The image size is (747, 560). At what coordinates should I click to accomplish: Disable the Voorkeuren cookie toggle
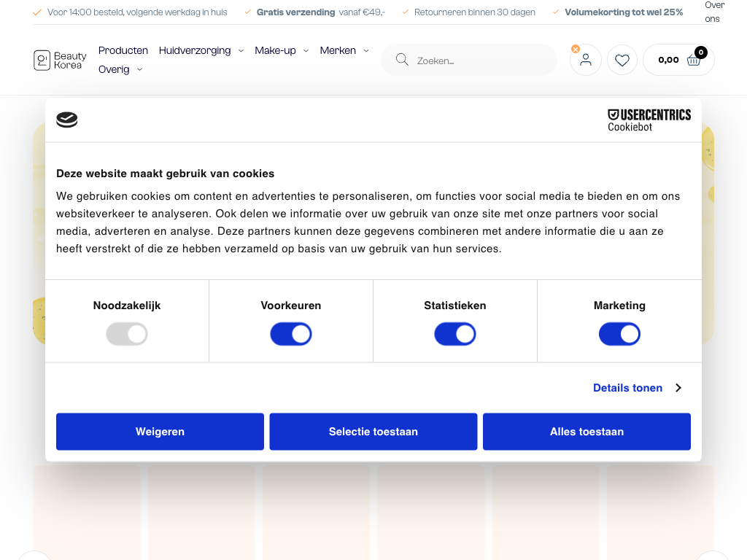[291, 335]
